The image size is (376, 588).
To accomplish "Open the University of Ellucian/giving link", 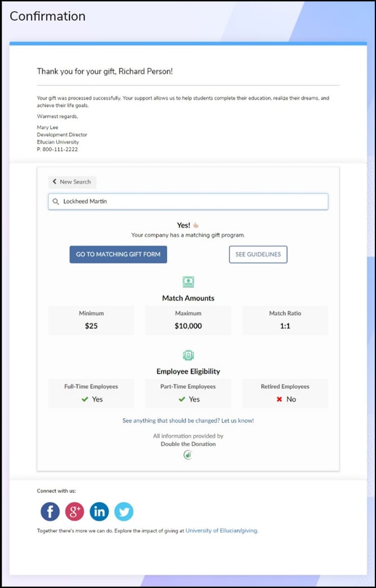I will pyautogui.click(x=222, y=530).
